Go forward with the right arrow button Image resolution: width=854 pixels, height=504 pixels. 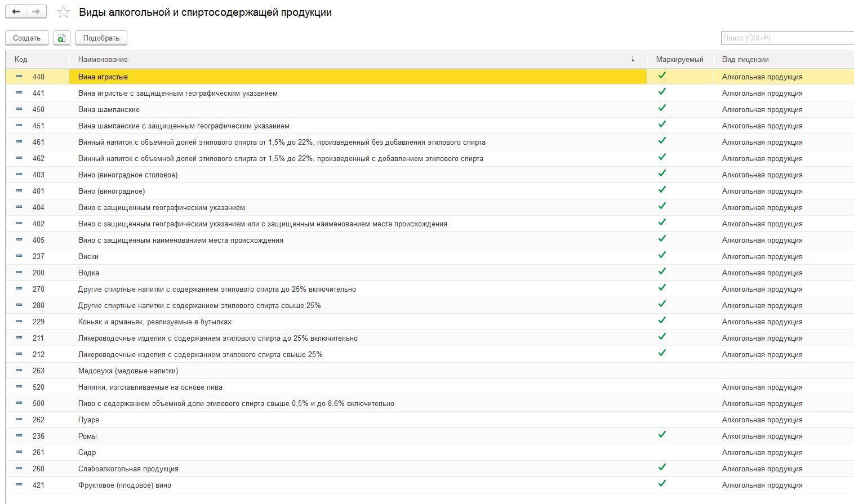coord(36,12)
